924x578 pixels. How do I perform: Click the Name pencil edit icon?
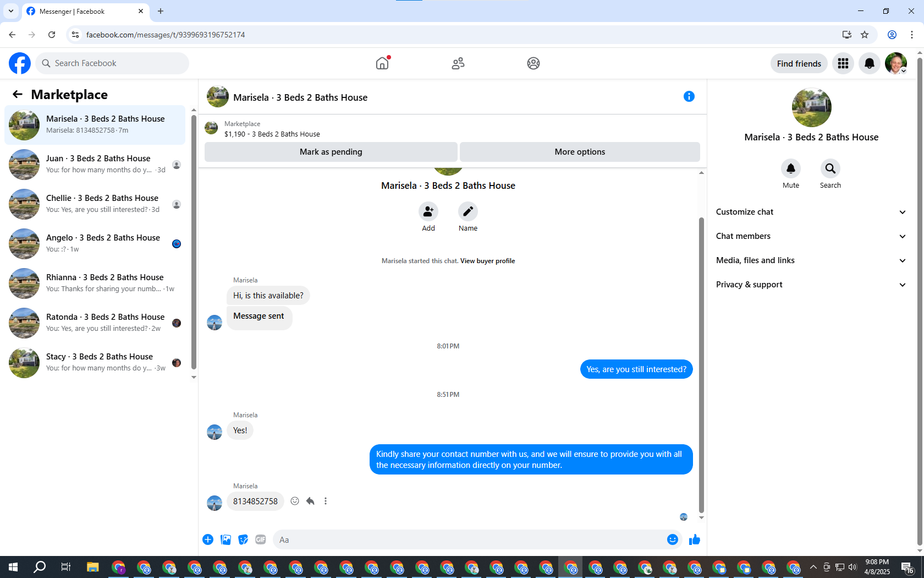(468, 211)
